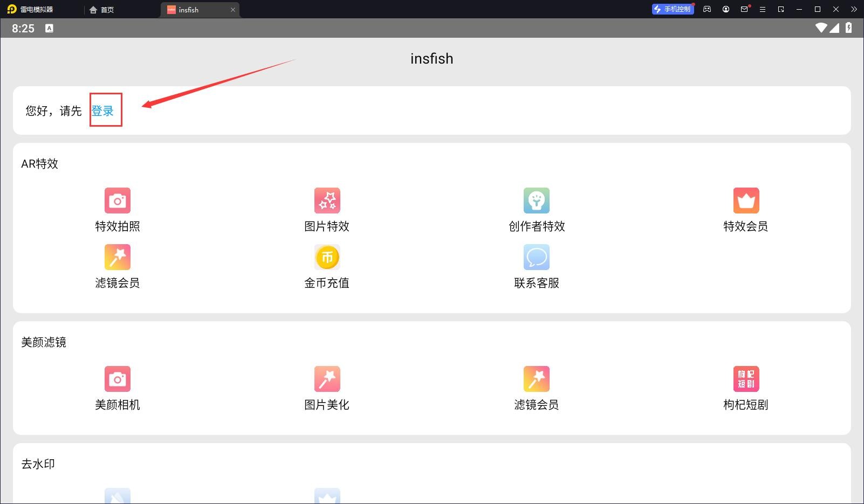
Task: Open the 图片美化 magic wand icon
Action: (x=327, y=379)
